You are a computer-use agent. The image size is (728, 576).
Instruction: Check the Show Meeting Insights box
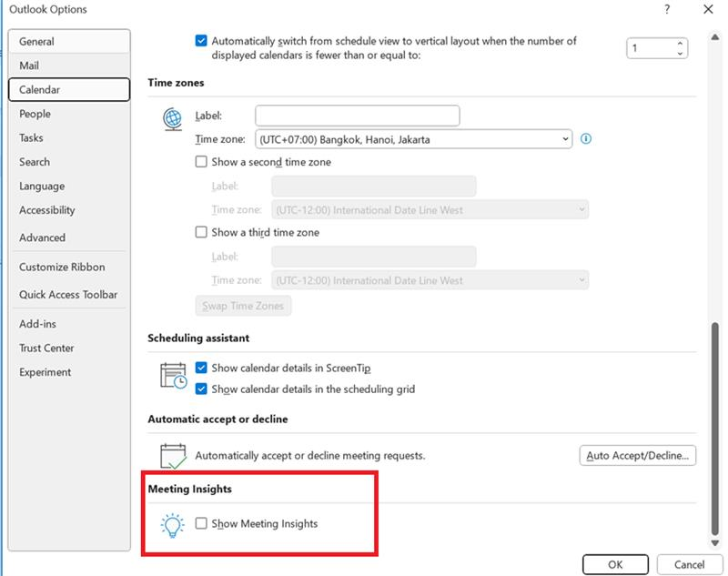[201, 523]
